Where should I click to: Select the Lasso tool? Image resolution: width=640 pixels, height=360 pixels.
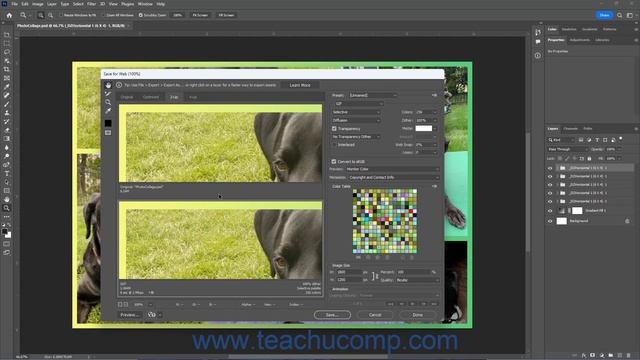coord(7,52)
